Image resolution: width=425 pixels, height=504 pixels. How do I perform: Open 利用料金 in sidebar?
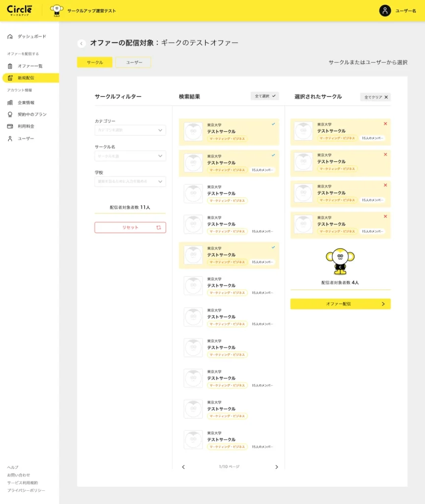click(27, 126)
